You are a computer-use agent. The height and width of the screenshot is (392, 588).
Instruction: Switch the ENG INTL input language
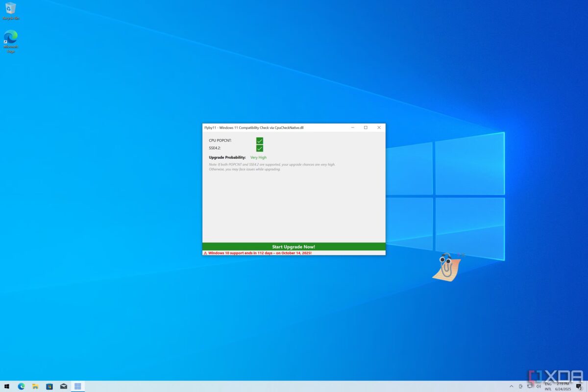point(548,387)
